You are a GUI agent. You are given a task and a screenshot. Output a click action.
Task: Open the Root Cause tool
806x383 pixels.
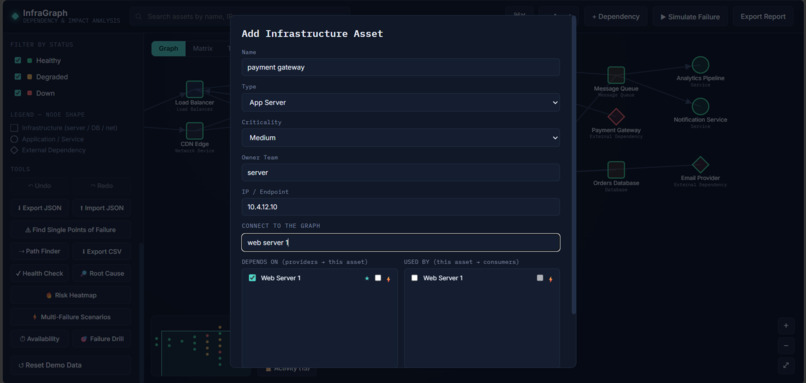[x=101, y=273]
